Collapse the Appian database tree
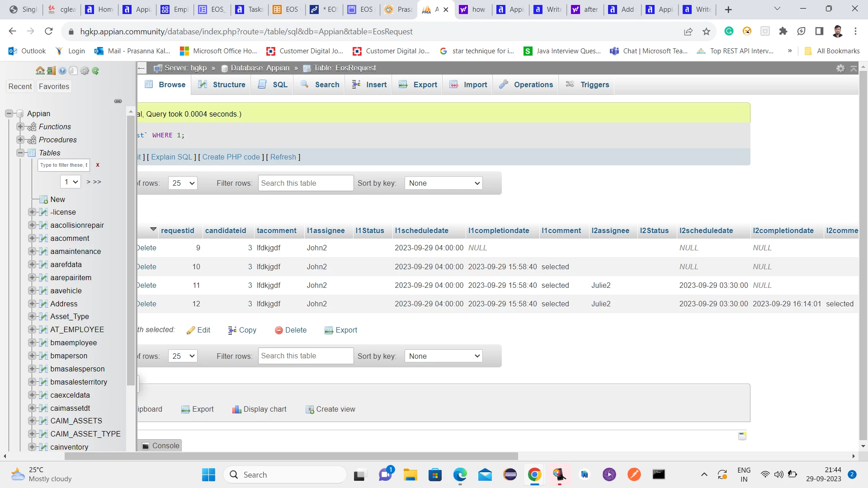The width and height of the screenshot is (868, 488). (9, 113)
